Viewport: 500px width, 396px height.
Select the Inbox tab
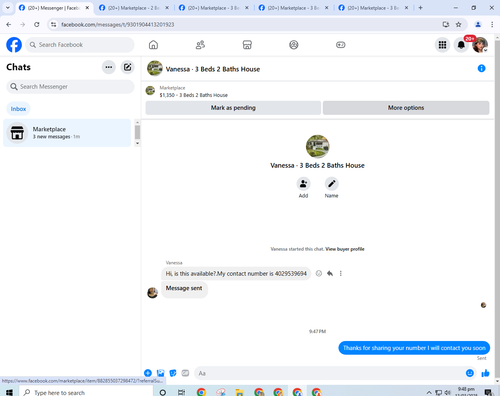18,109
